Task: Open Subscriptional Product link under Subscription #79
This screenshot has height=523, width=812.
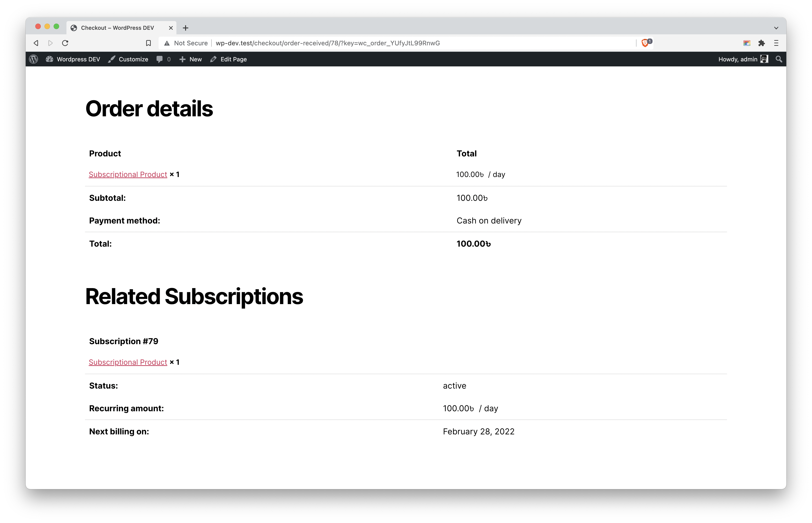Action: 128,362
